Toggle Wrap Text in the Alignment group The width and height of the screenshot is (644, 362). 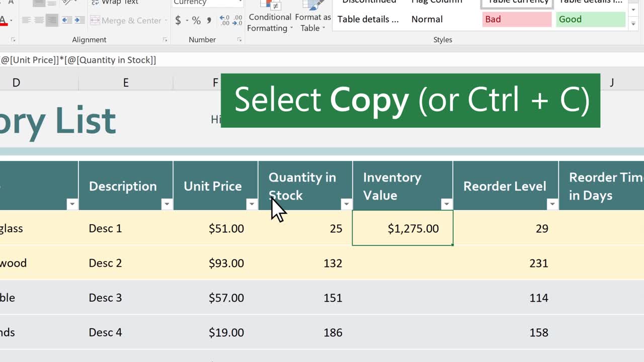(x=115, y=3)
